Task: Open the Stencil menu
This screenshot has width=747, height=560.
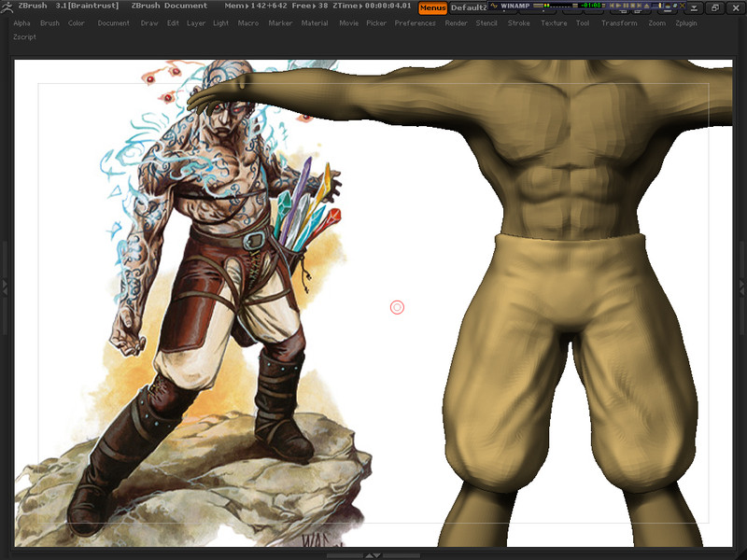Action: click(x=486, y=22)
